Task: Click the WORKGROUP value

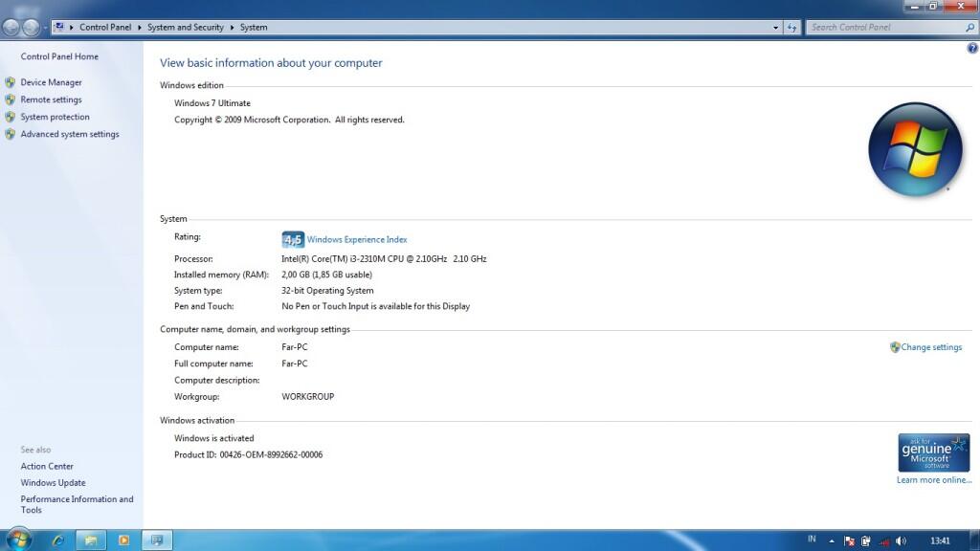Action: coord(307,397)
